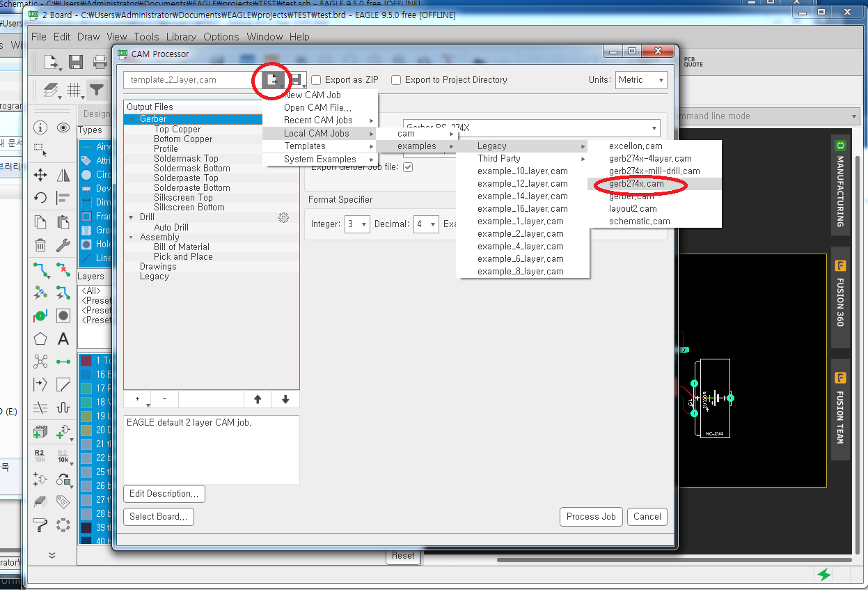Open the Decimal digits dropdown

click(x=426, y=224)
